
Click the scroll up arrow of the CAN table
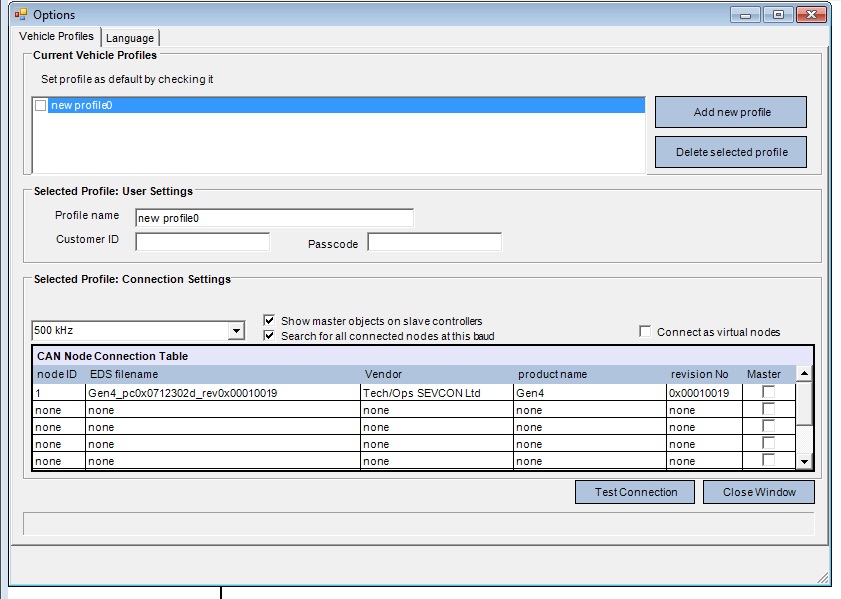804,373
